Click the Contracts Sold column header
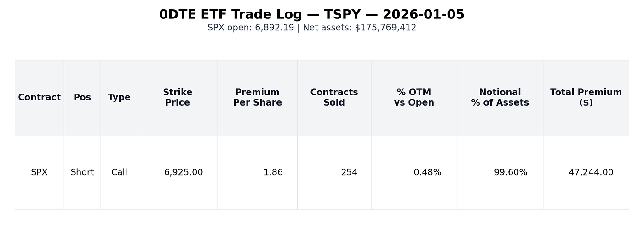The height and width of the screenshot is (230, 644). (x=334, y=97)
